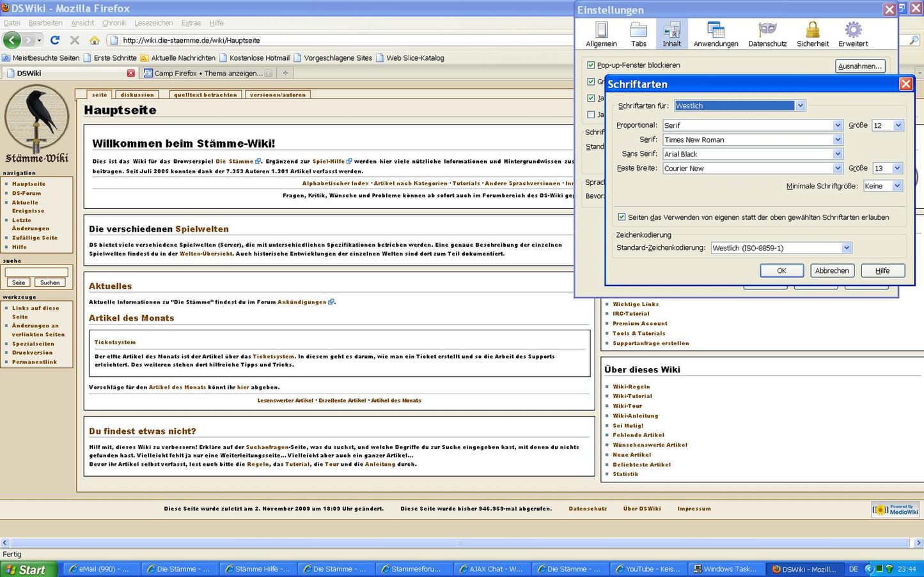Open the Sicherheit lock icon panel
Image resolution: width=924 pixels, height=577 pixels.
click(x=813, y=35)
